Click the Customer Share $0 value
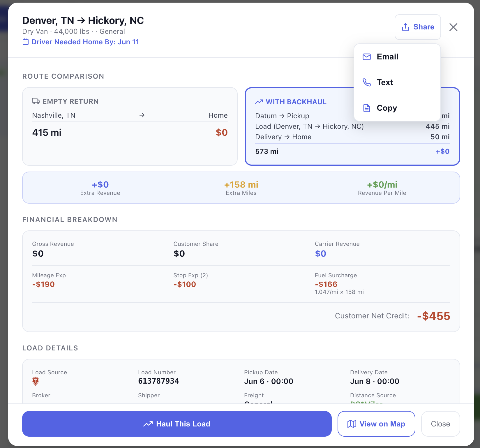This screenshot has width=480, height=448. [x=179, y=254]
